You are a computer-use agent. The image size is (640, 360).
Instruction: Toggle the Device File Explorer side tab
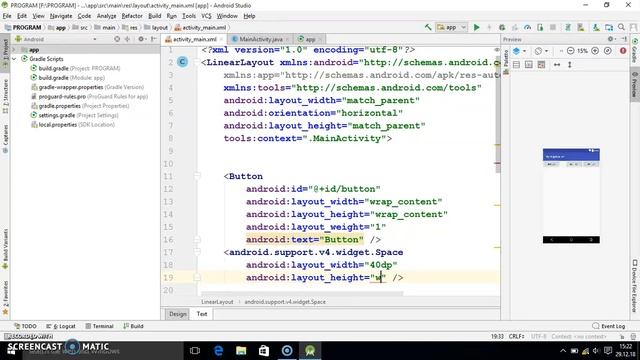[x=635, y=286]
